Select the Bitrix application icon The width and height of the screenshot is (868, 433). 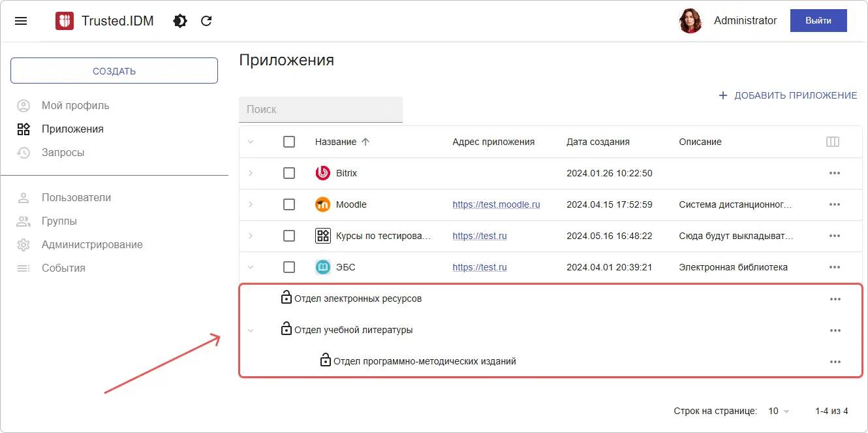coord(322,172)
